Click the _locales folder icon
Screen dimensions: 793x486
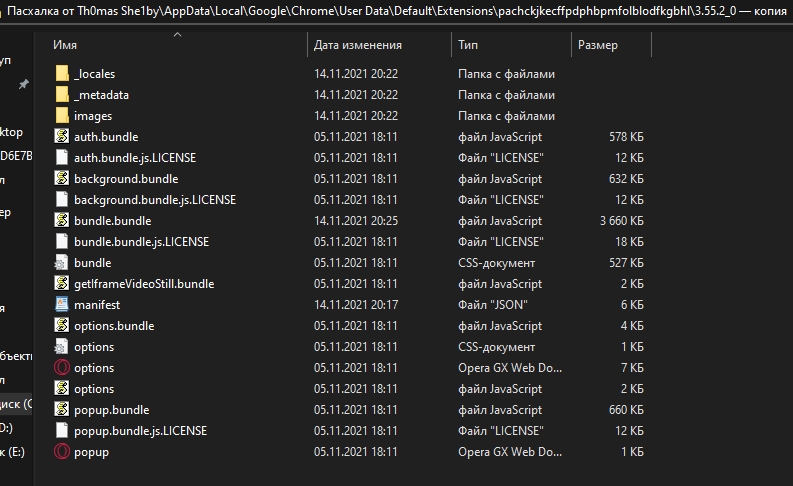click(62, 74)
